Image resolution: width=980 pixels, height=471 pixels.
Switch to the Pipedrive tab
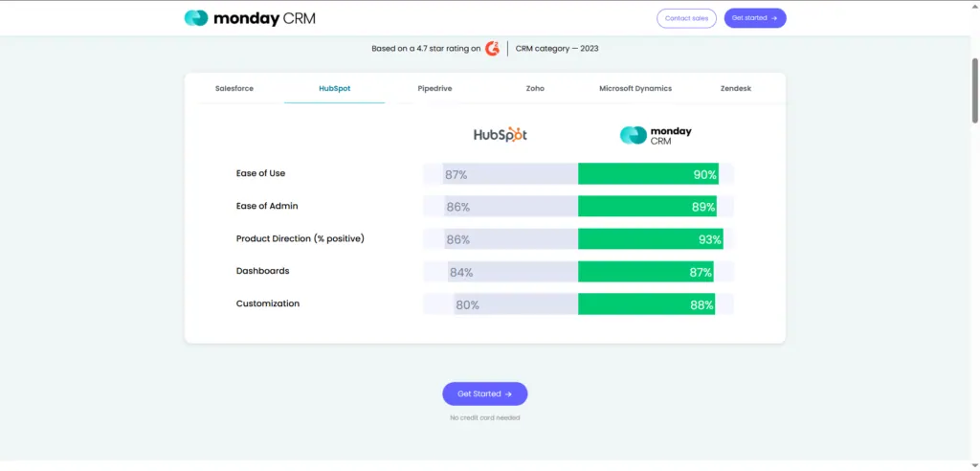coord(434,88)
